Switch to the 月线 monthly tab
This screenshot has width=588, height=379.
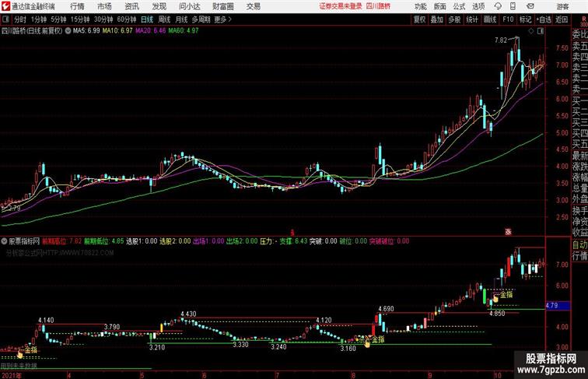point(181,19)
